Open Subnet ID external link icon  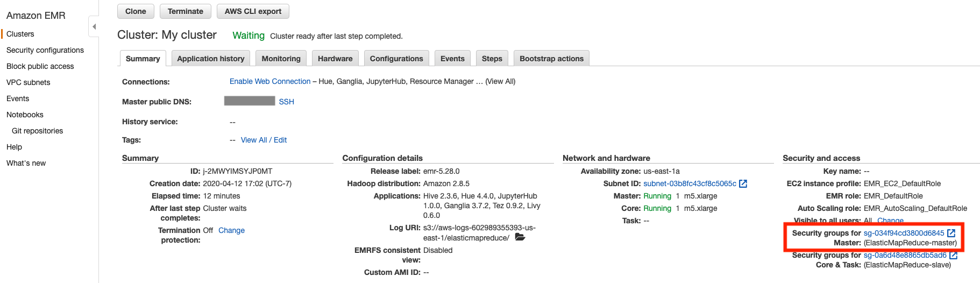click(743, 183)
